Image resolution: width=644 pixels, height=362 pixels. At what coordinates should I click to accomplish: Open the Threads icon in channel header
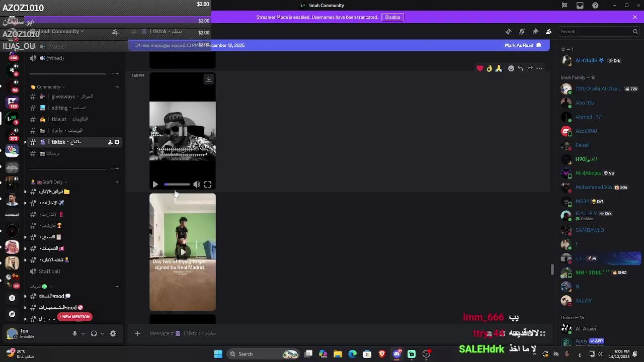[x=508, y=31]
